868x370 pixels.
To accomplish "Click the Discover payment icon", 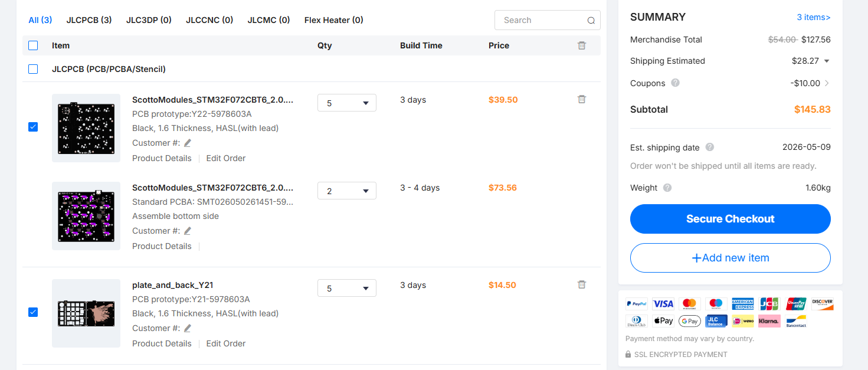I will coord(823,304).
